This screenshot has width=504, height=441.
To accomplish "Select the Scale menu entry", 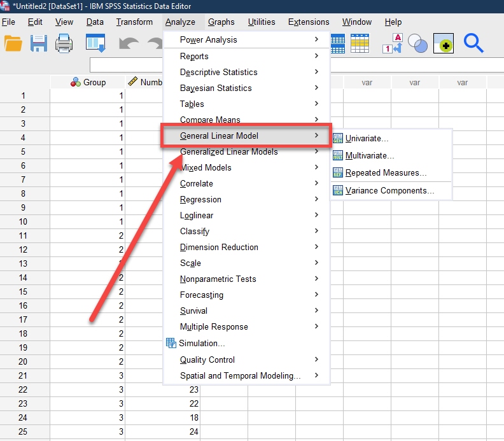I will (247, 263).
